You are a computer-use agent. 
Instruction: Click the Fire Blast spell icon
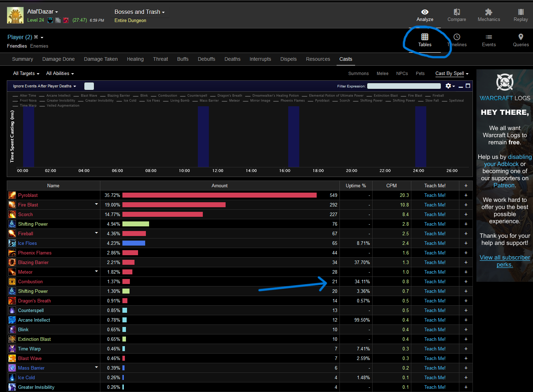point(12,205)
